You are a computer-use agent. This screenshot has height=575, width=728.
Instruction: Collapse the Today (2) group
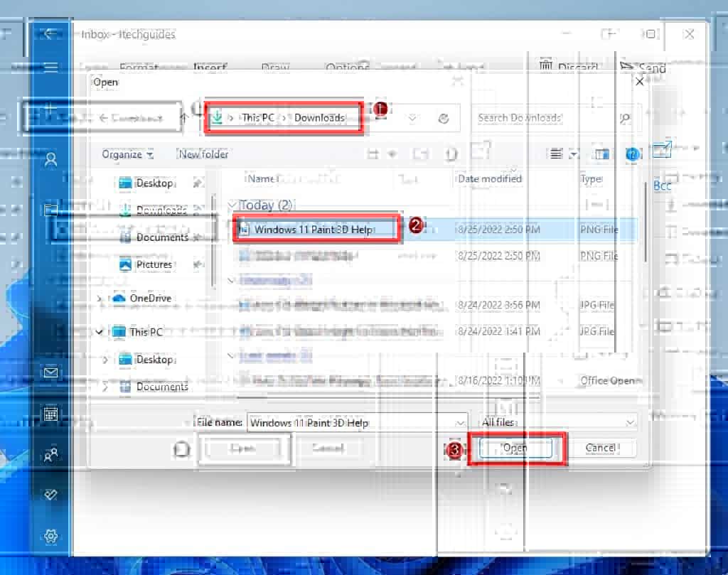(x=232, y=205)
